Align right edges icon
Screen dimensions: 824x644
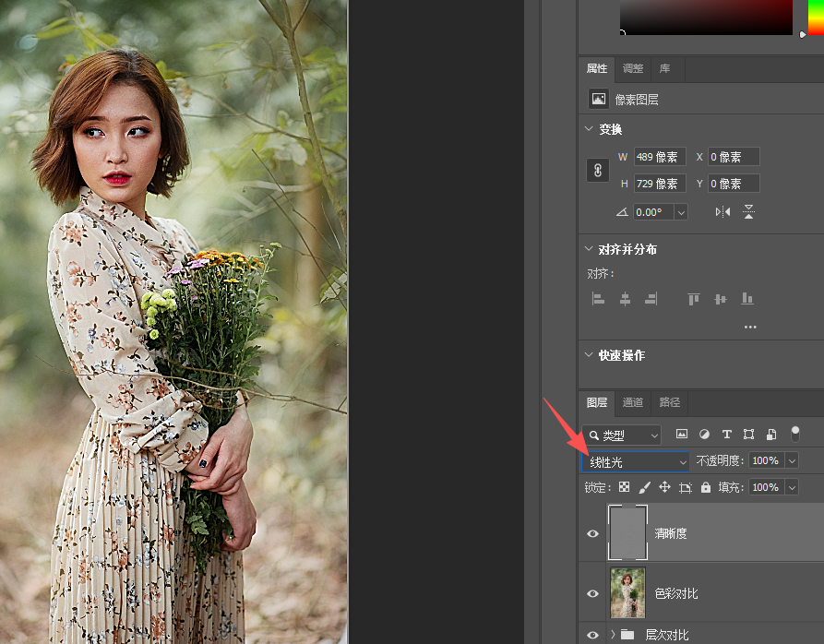point(651,299)
